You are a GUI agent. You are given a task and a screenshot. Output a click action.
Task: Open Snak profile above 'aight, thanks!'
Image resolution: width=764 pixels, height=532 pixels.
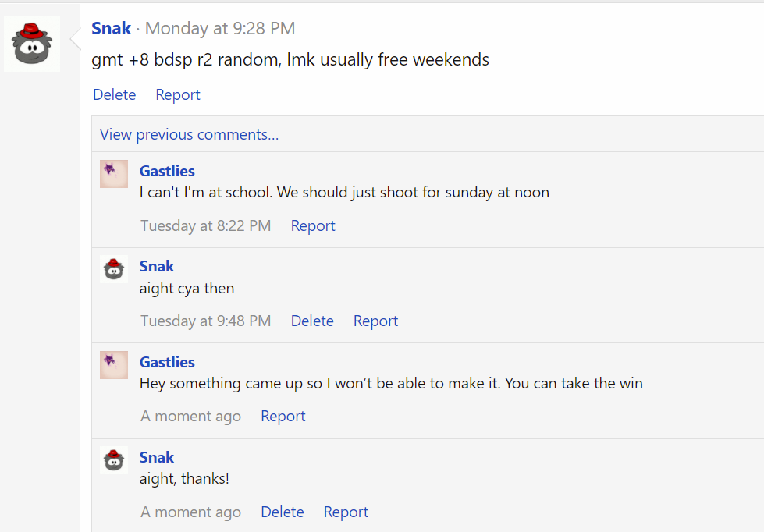[156, 457]
